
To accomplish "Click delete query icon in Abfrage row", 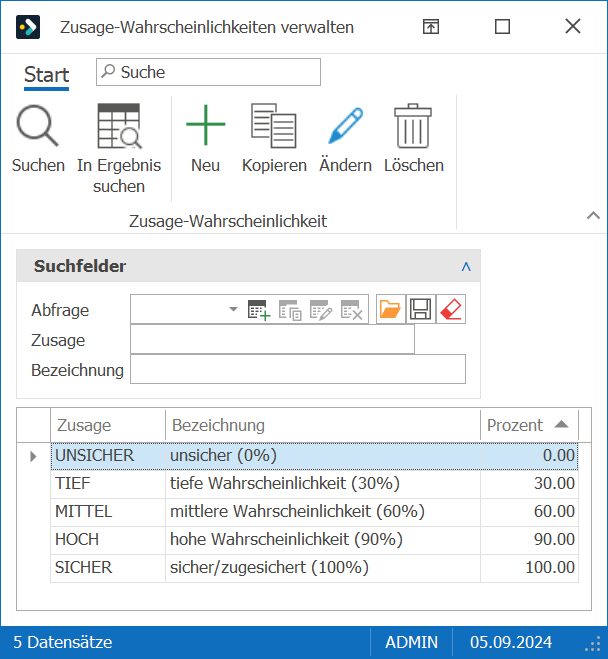I will point(352,310).
